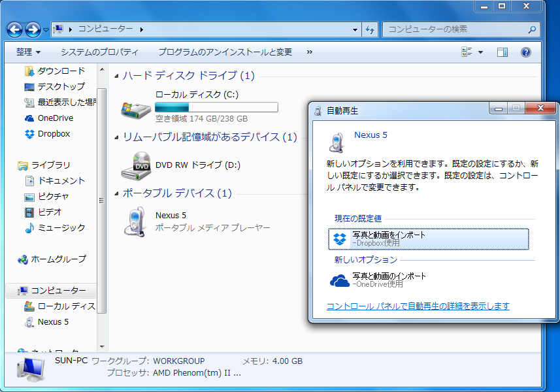Go back with the Explorer back arrow
This screenshot has height=392, width=560.
tap(14, 29)
